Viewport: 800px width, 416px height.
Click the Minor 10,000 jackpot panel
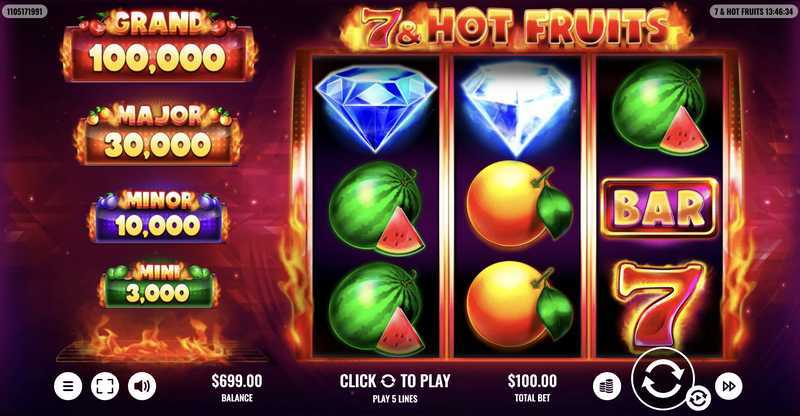pyautogui.click(x=158, y=216)
